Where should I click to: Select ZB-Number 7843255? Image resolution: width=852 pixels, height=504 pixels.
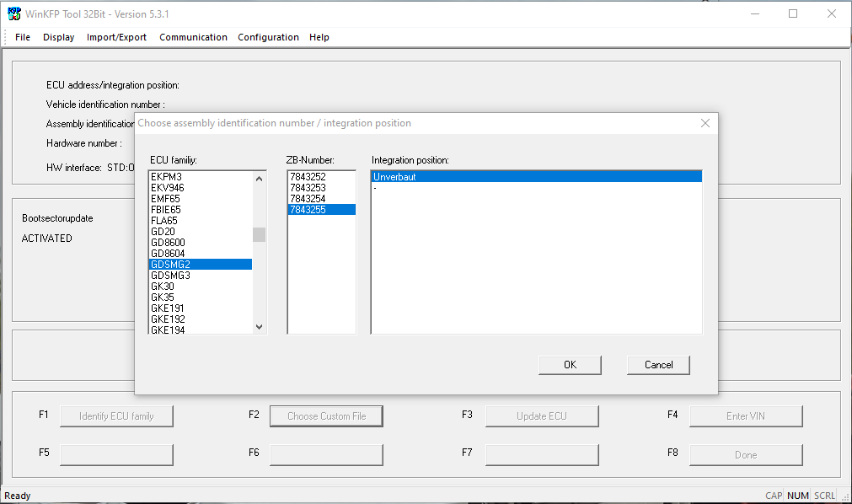click(322, 209)
